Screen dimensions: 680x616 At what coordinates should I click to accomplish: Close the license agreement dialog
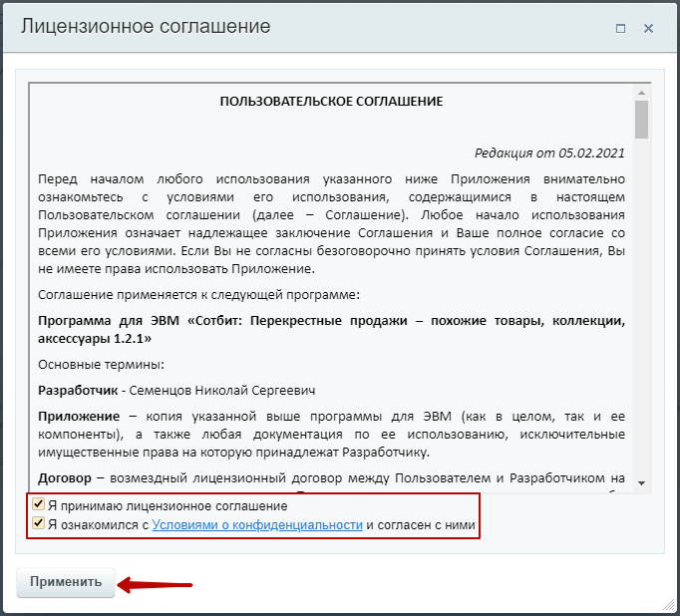(x=648, y=29)
